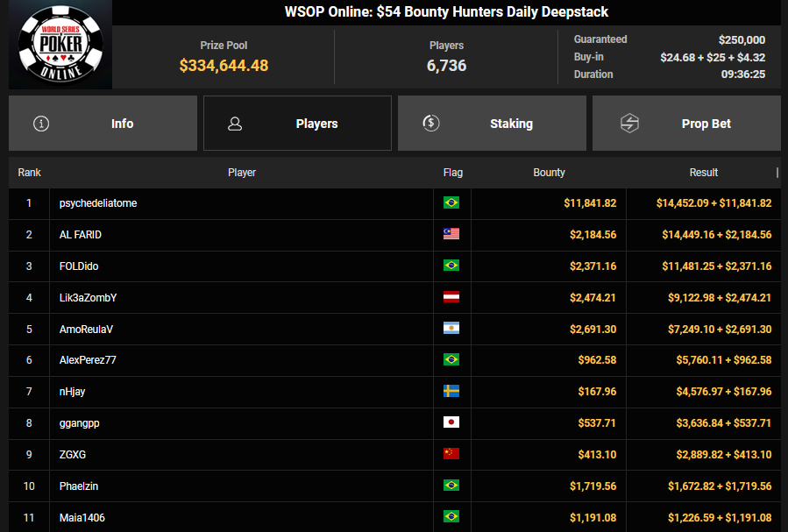The height and width of the screenshot is (532, 788).
Task: Click the WSOP Poker Online logo
Action: tap(60, 45)
